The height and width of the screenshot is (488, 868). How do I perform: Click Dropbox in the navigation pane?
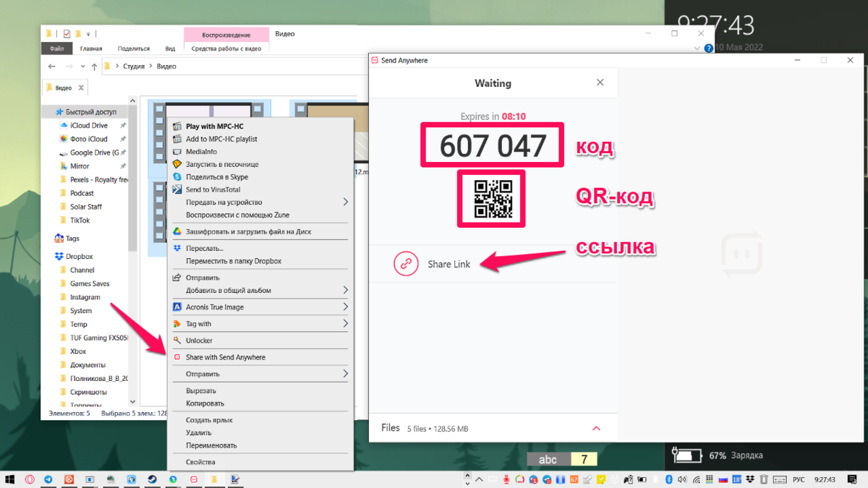coord(80,257)
